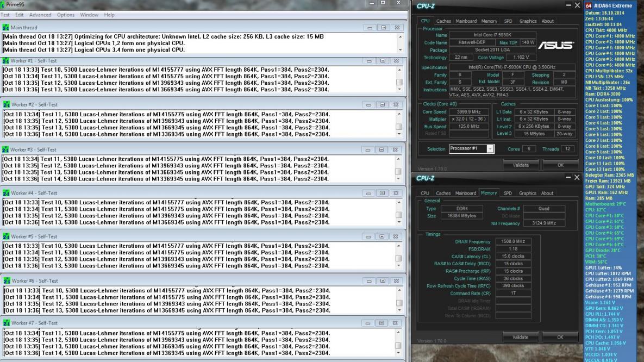Click the Worker #3 Self-Test window icon
The image size is (644, 362).
click(5, 150)
